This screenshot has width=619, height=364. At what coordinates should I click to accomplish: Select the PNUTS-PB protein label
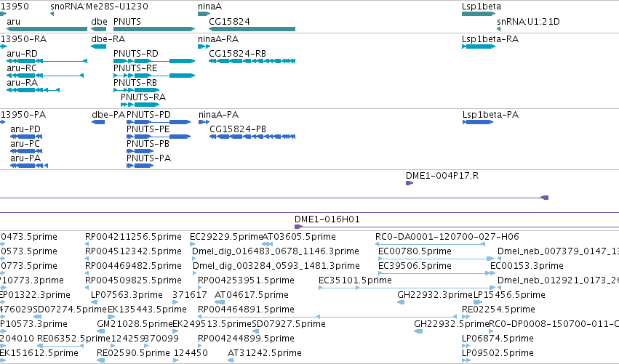click(148, 144)
